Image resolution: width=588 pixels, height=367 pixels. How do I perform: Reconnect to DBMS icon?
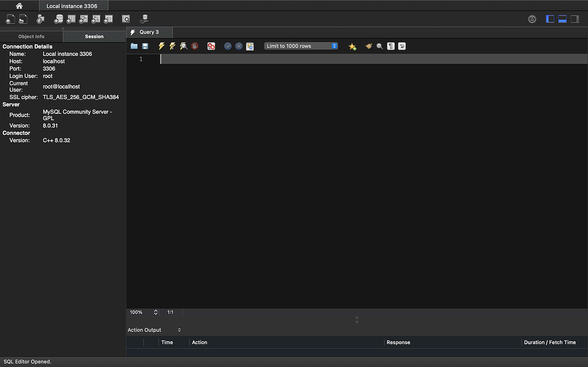144,19
